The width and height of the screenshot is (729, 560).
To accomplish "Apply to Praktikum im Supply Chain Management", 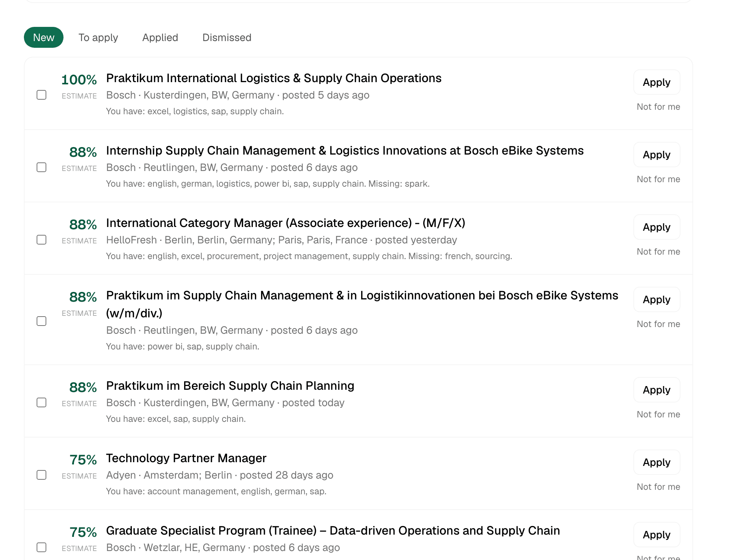I will coord(657,299).
